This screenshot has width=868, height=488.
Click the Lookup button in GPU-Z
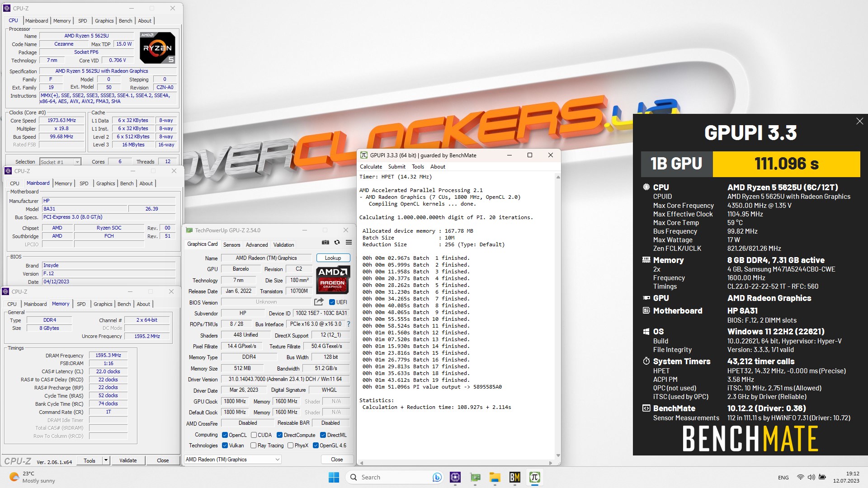click(x=333, y=258)
